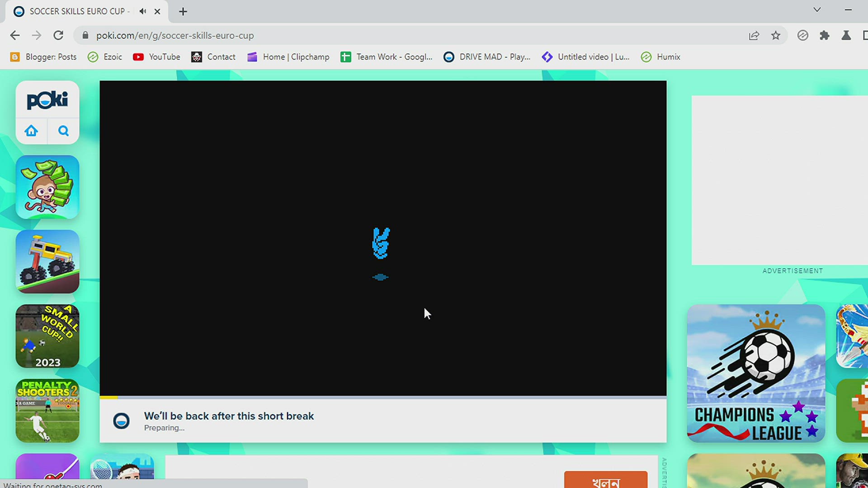Screen dimensions: 868x488
Task: Open Chrome Labs flask icon
Action: (846, 35)
